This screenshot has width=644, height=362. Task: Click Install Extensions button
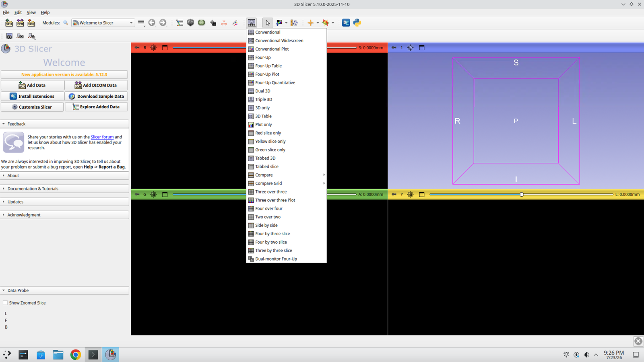[x=32, y=96]
